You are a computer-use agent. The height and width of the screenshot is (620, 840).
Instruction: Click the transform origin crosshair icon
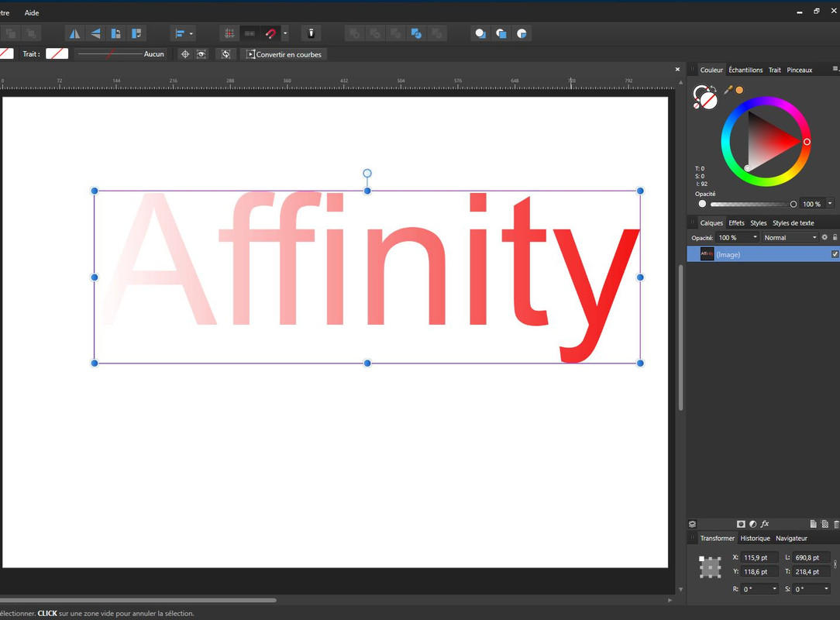(x=185, y=54)
